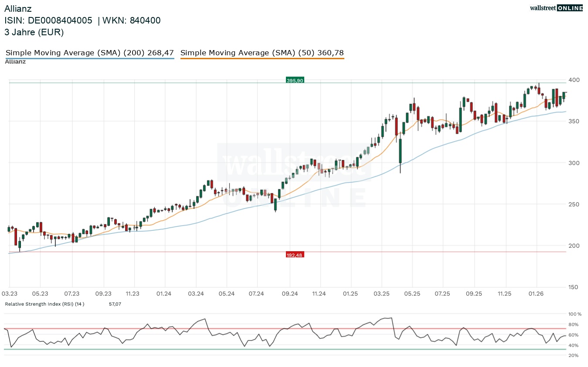Click the 150 price axis label

click(573, 287)
